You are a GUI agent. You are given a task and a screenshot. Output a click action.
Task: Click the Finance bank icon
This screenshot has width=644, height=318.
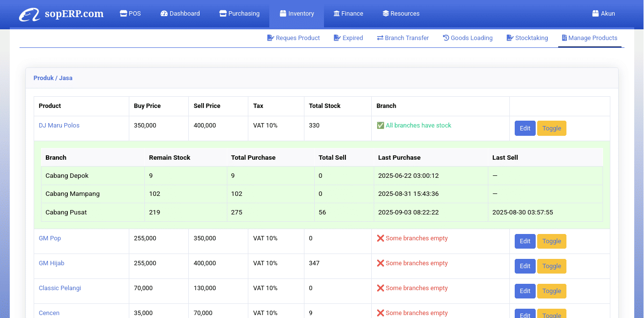click(x=337, y=14)
